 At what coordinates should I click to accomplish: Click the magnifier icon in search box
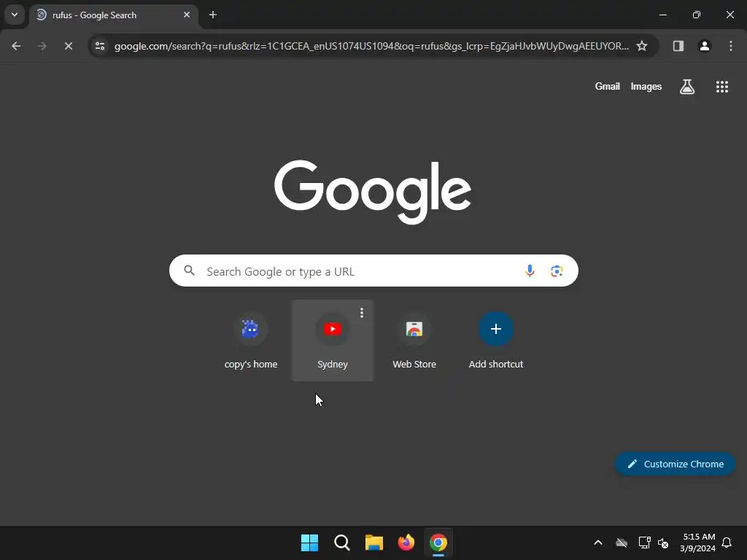tap(189, 271)
